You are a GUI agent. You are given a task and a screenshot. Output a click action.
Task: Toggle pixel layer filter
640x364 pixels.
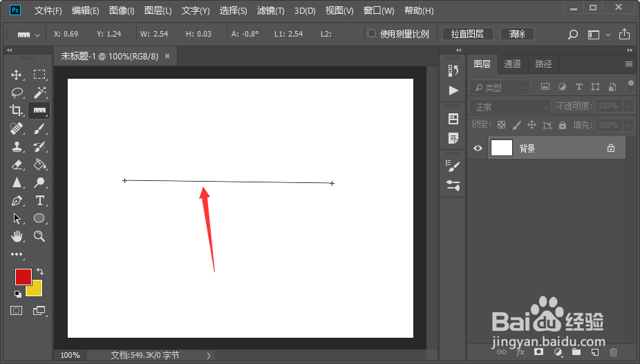pyautogui.click(x=545, y=86)
